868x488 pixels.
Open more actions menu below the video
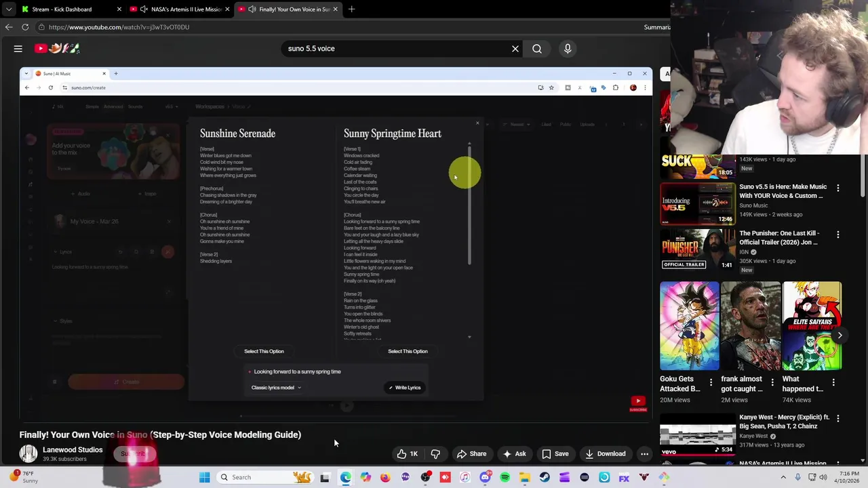point(645,454)
